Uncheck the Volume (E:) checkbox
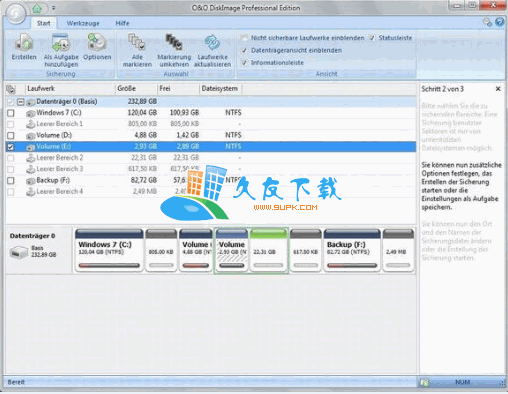Screen dimensions: 508x394 coord(11,147)
